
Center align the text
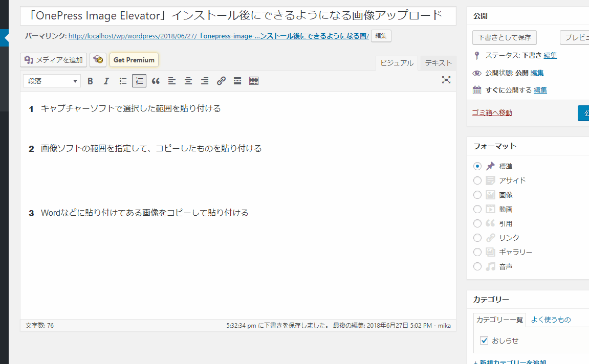188,81
